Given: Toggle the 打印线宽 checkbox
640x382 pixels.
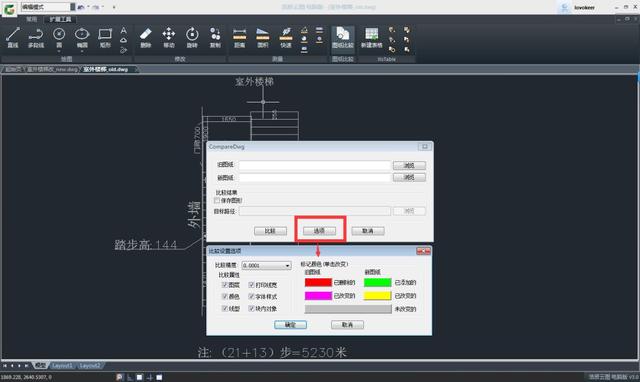Looking at the screenshot, I should coord(251,284).
